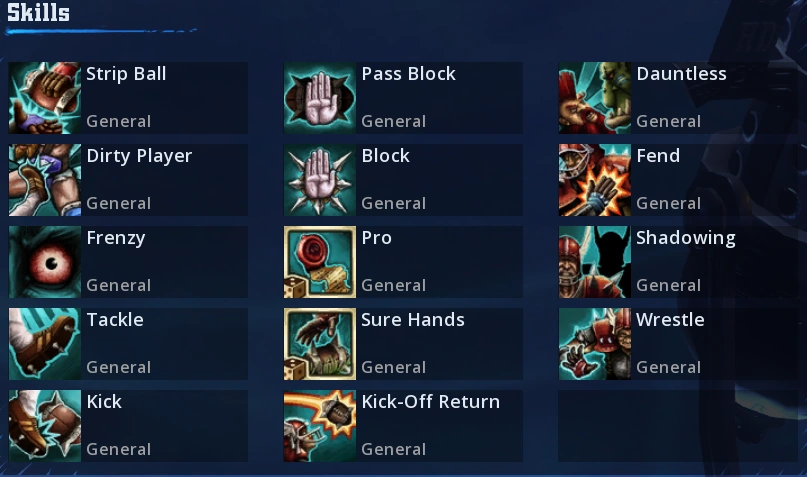Select the Block spiked hand icon
Screen dimensions: 807x477
(320, 180)
